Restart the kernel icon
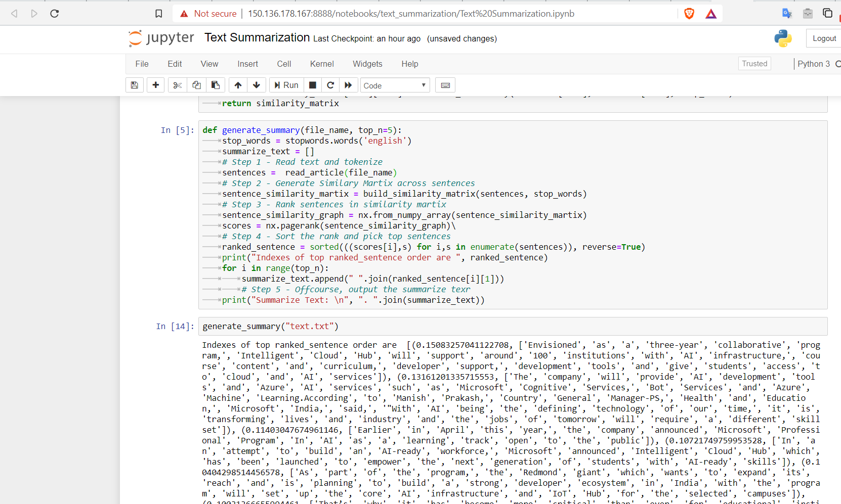This screenshot has height=504, width=841. [x=330, y=85]
